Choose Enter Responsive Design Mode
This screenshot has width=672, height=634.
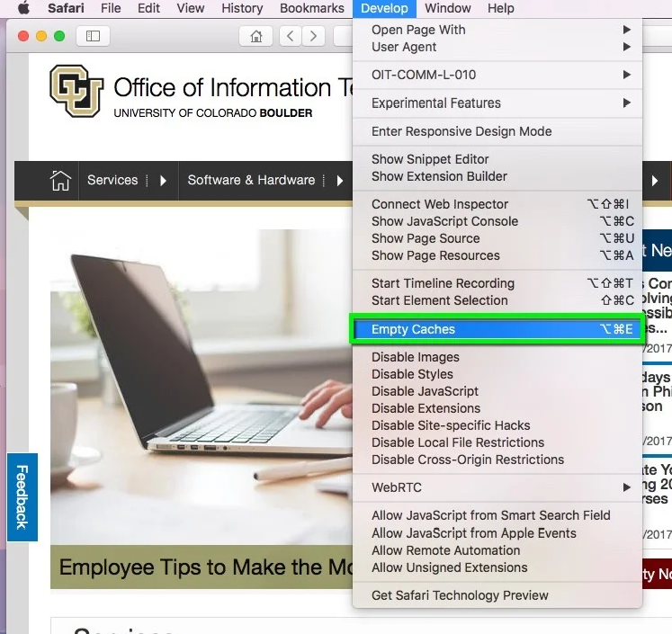pos(497,131)
